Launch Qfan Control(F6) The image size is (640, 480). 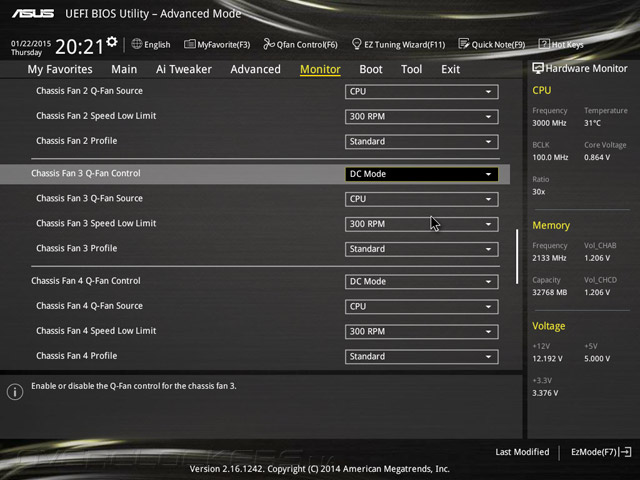coord(300,44)
